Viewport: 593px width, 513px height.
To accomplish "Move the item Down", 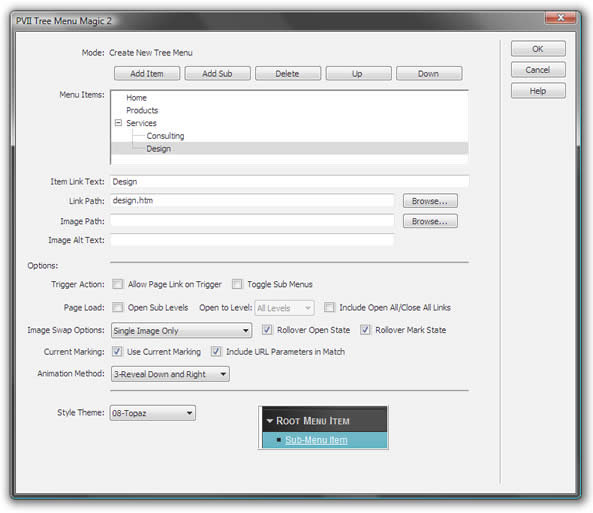I will (x=429, y=73).
